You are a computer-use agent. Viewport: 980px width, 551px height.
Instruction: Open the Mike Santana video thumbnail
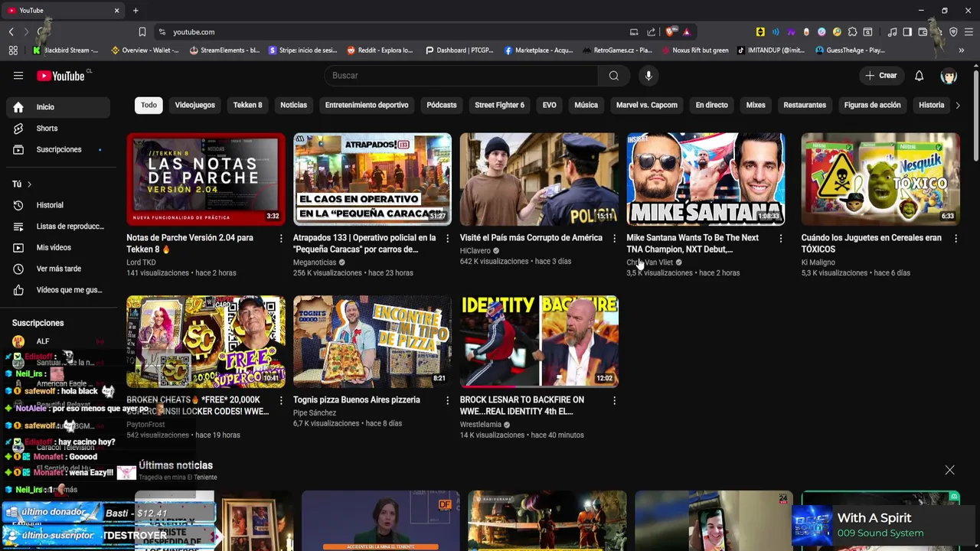click(x=706, y=179)
